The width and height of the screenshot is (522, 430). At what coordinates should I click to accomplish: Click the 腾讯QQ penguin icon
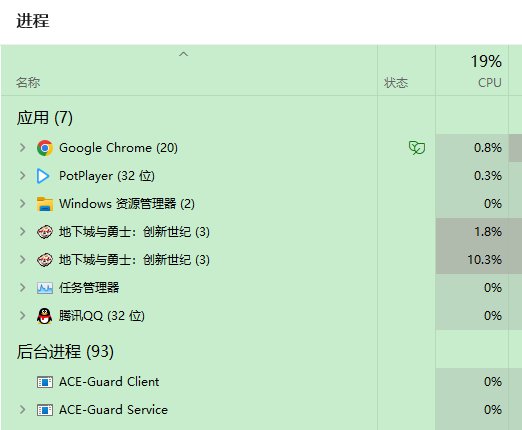[x=44, y=316]
